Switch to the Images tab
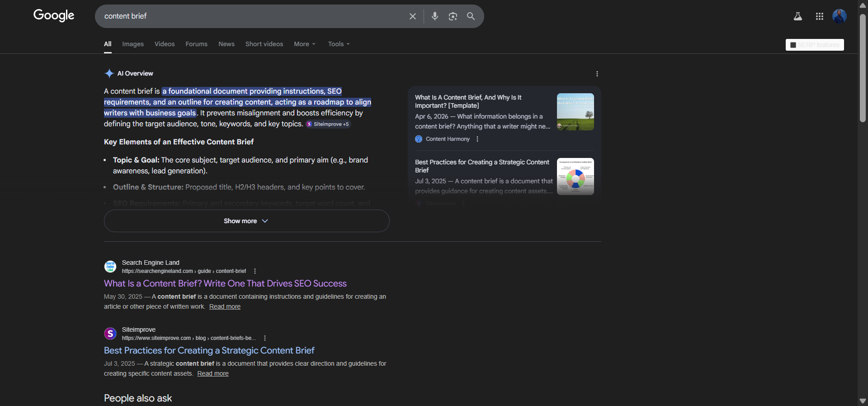868x406 pixels. pyautogui.click(x=133, y=44)
